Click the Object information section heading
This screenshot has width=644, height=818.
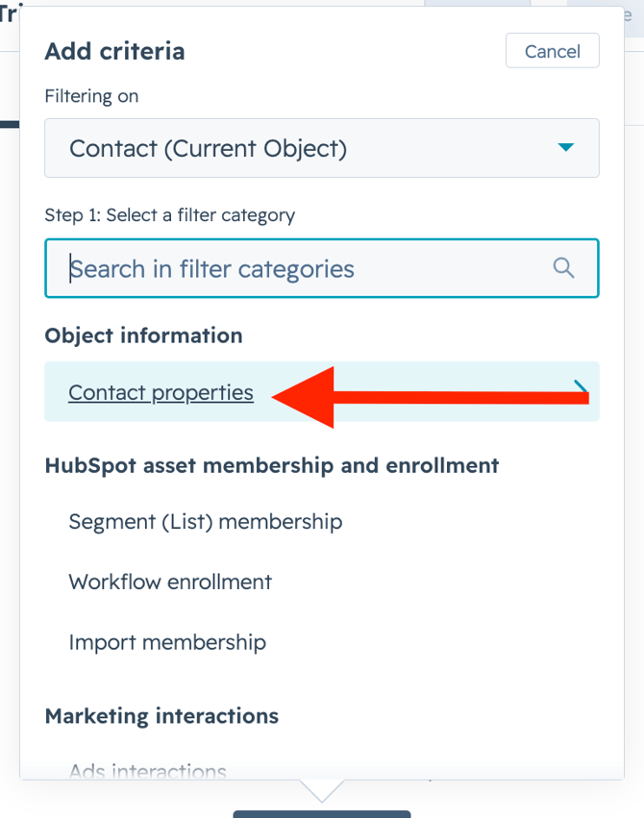tap(143, 335)
